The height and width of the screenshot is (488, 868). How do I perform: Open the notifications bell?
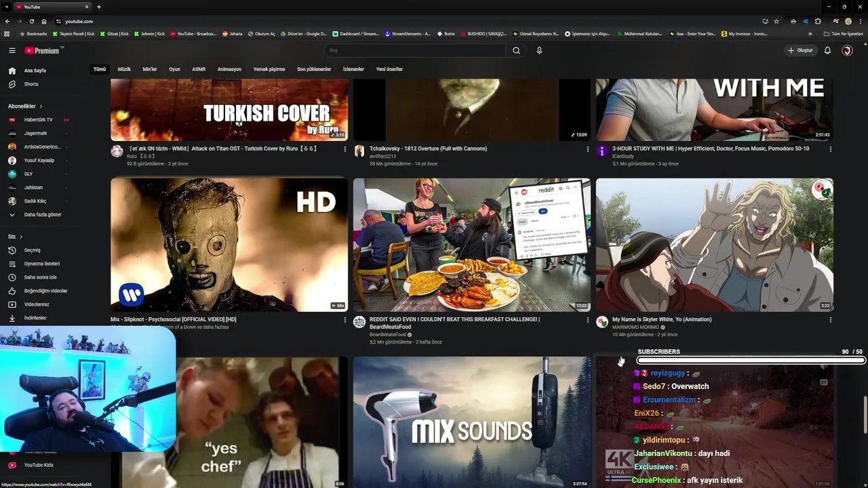[x=827, y=50]
